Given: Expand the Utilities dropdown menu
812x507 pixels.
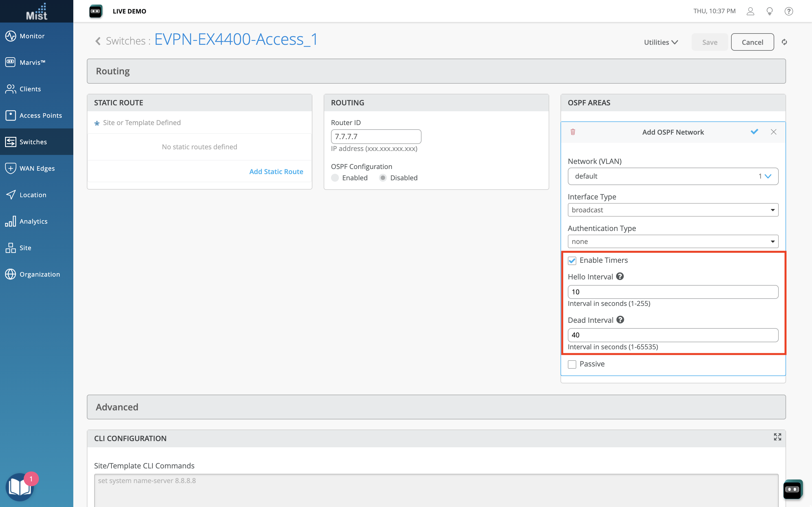Looking at the screenshot, I should (661, 42).
